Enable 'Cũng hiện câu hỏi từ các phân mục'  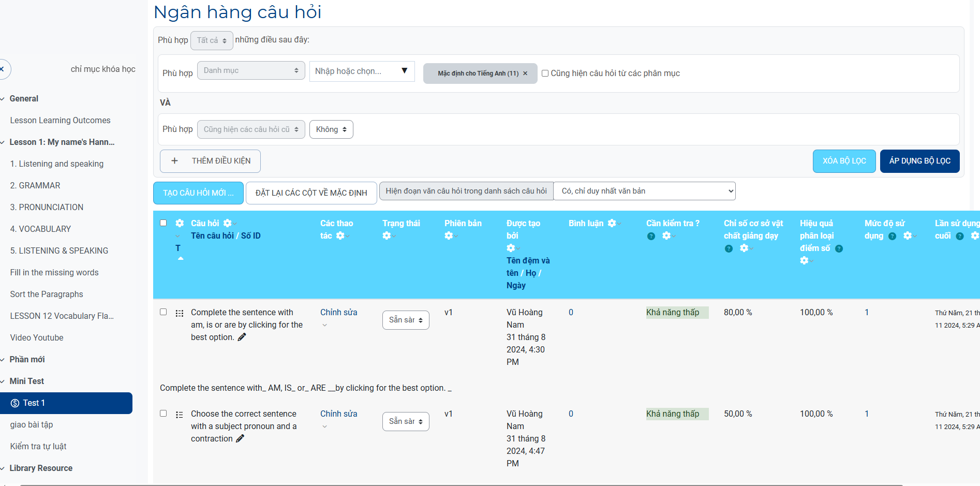(545, 73)
